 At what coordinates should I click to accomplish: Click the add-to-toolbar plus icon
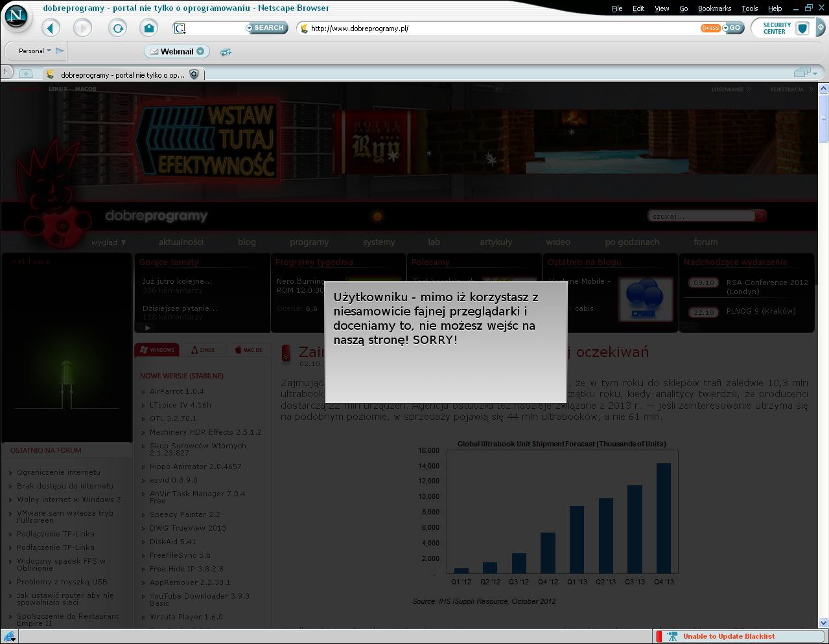click(x=226, y=52)
